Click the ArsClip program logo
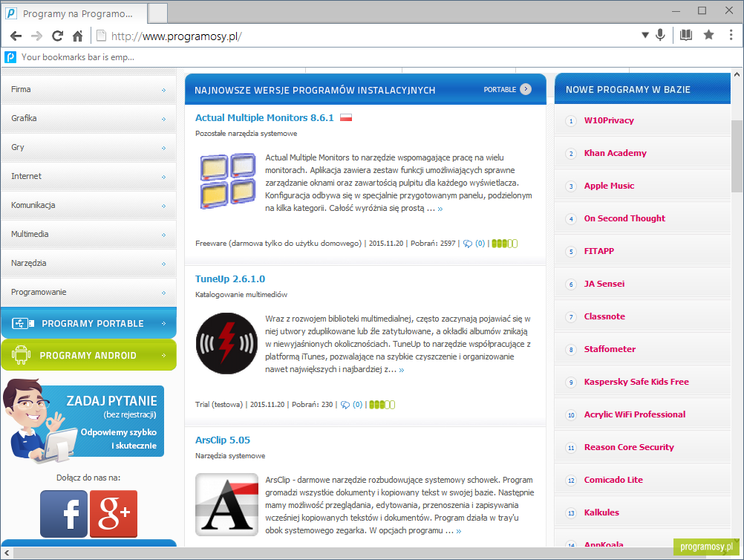This screenshot has height=560, width=744. click(226, 504)
